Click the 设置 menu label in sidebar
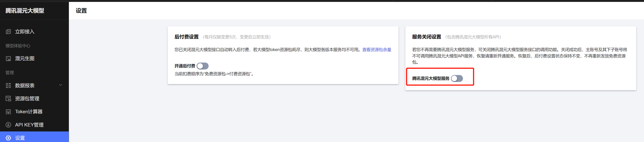Screen dimensions: 644x142 (20, 138)
